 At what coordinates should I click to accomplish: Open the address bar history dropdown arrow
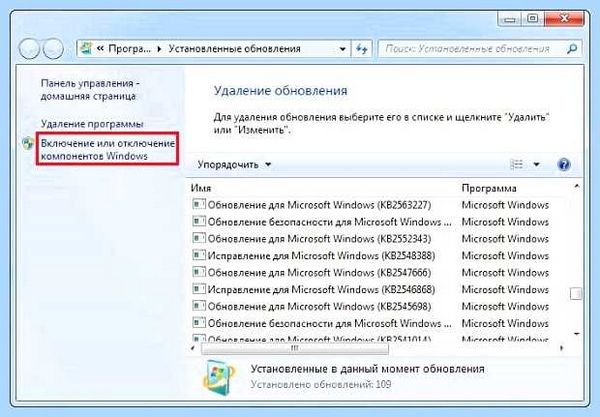[342, 49]
